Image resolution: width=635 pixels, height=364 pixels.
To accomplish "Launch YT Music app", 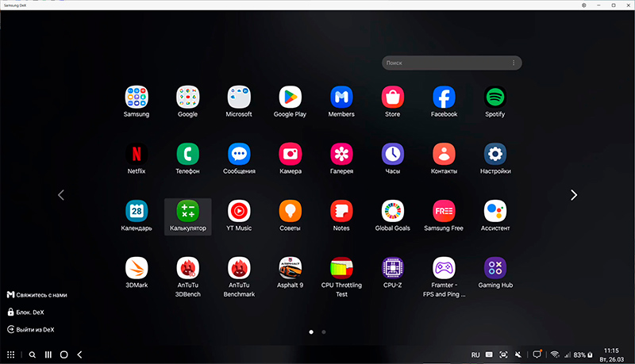I will (238, 211).
